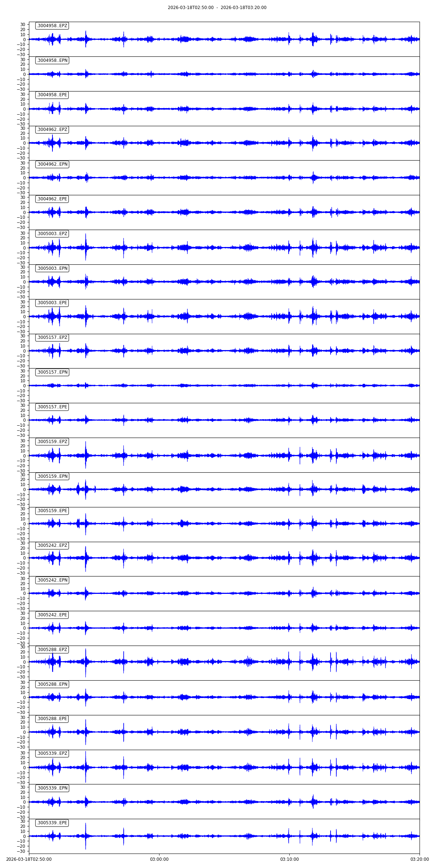Click the 03:20:00 x-axis tick label

(420, 859)
